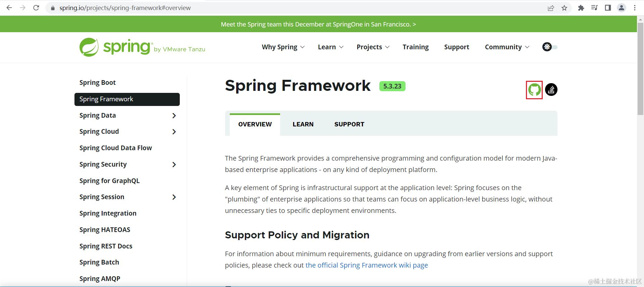The height and width of the screenshot is (287, 644).
Task: Open Spring AMQP project
Action: [100, 279]
